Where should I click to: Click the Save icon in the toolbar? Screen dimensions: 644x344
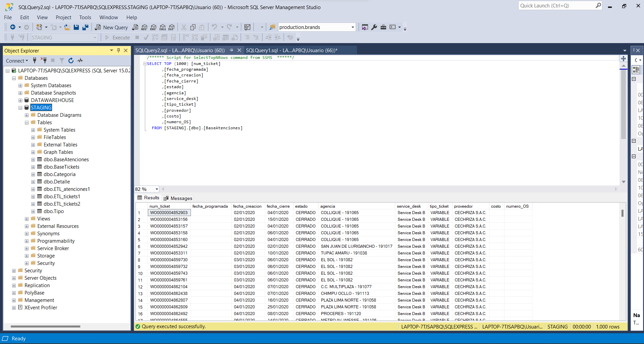pos(76,27)
